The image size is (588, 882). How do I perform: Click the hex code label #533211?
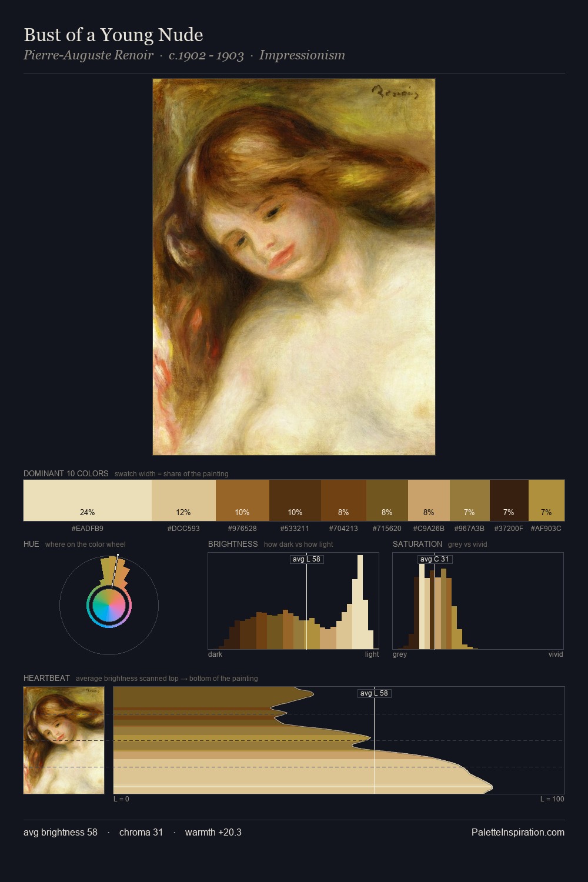pos(295,529)
